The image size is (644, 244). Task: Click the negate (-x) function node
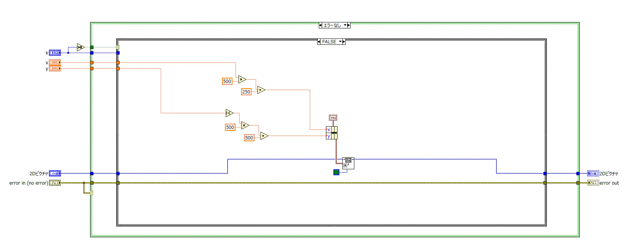pyautogui.click(x=229, y=113)
